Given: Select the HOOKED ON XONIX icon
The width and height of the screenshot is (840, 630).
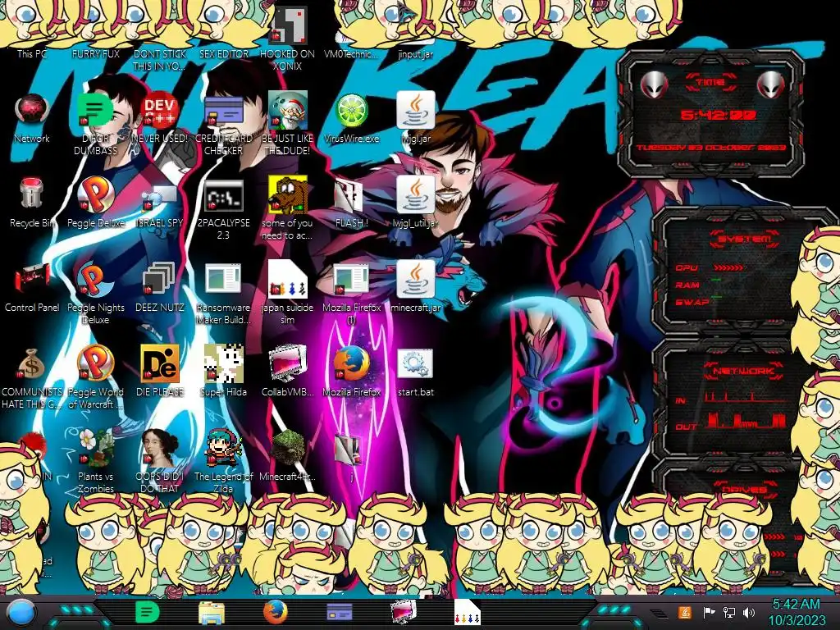Looking at the screenshot, I should click(287, 27).
